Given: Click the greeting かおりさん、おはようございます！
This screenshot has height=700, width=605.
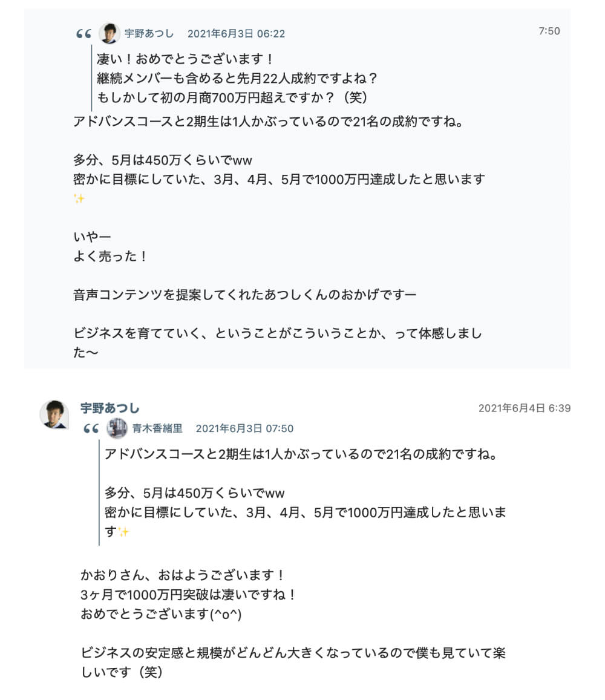Looking at the screenshot, I should point(182,574).
